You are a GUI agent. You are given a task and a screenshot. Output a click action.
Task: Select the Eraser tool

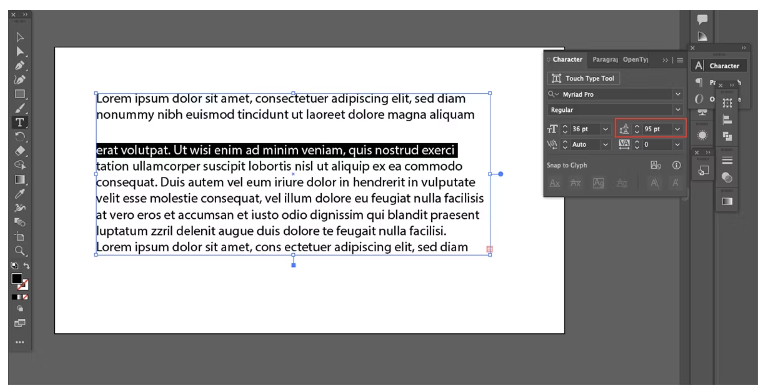click(x=20, y=151)
